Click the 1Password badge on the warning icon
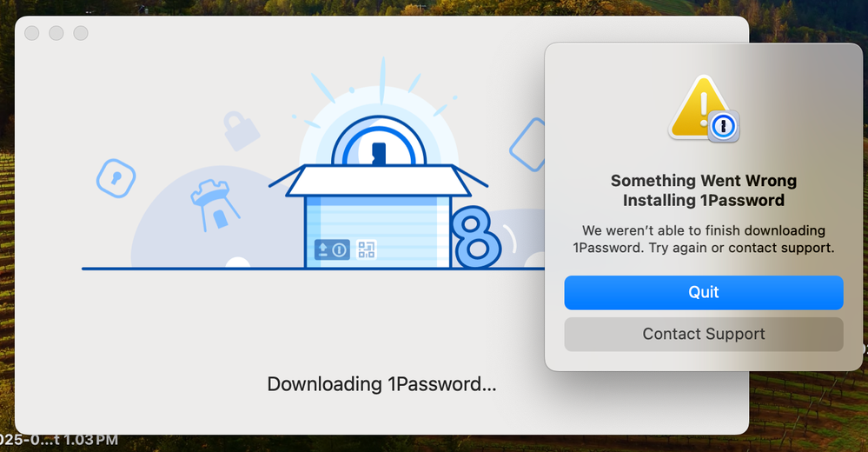 click(x=724, y=127)
